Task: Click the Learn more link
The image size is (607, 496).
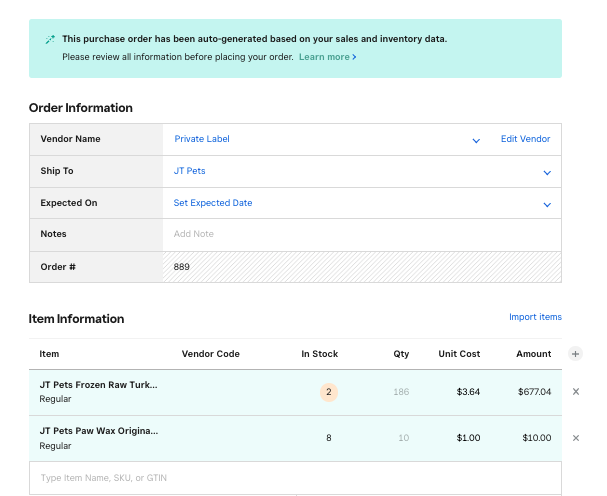Action: pos(327,57)
